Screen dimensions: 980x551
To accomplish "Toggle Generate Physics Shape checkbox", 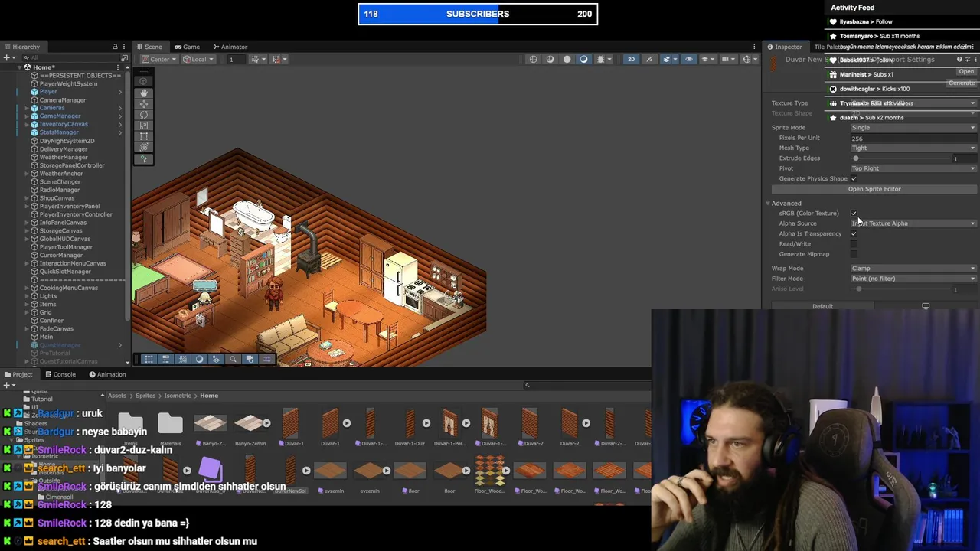I will (x=854, y=178).
